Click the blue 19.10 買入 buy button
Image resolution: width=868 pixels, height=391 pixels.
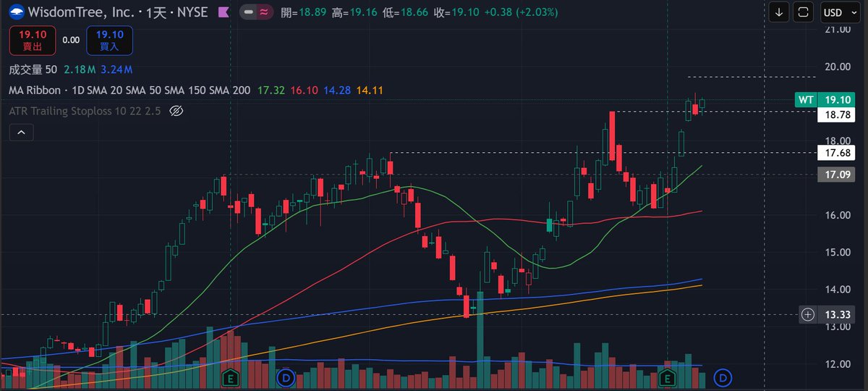click(109, 40)
